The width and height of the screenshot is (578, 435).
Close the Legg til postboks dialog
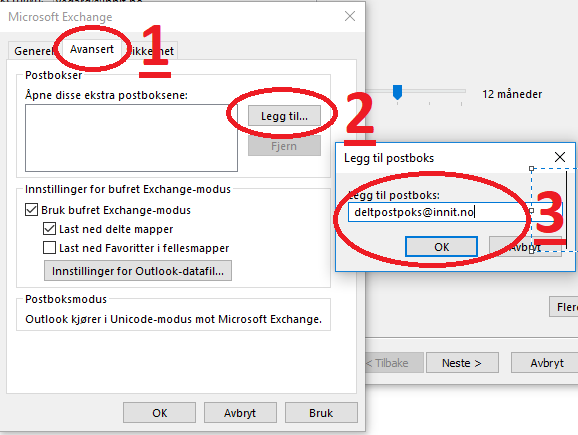coord(560,157)
